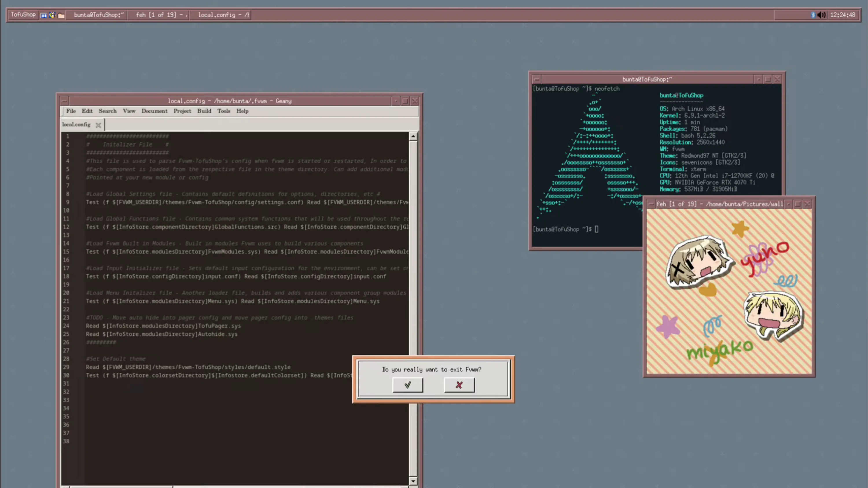This screenshot has width=868, height=488.
Task: Close the feh image viewer window
Action: click(807, 204)
